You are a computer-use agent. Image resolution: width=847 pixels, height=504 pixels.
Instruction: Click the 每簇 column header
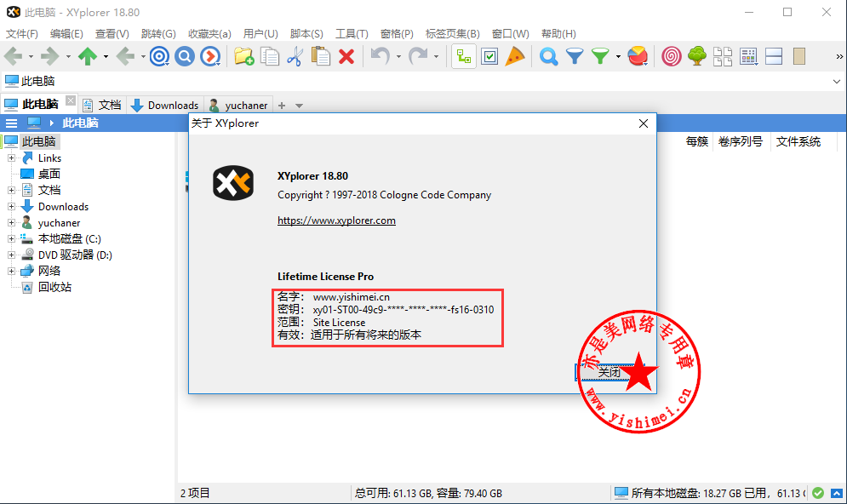[697, 141]
